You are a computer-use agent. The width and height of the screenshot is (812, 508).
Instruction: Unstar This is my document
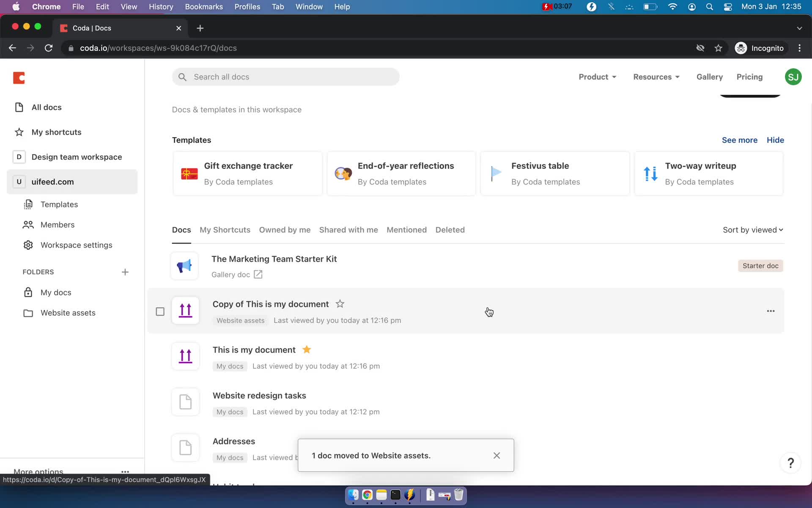tap(307, 350)
